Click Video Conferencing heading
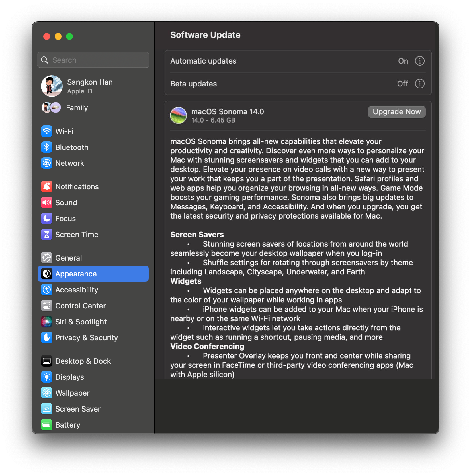471x476 pixels. 207,346
